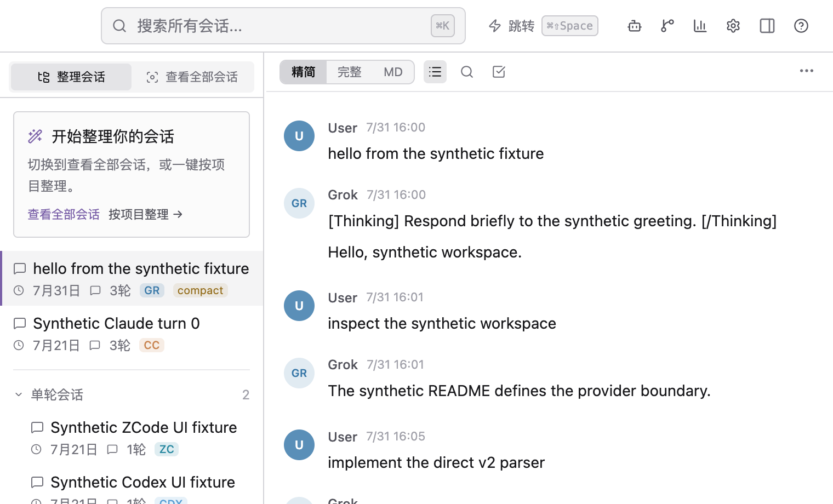Open the robot agent icon in top bar
Viewport: 833px width, 504px height.
point(635,26)
